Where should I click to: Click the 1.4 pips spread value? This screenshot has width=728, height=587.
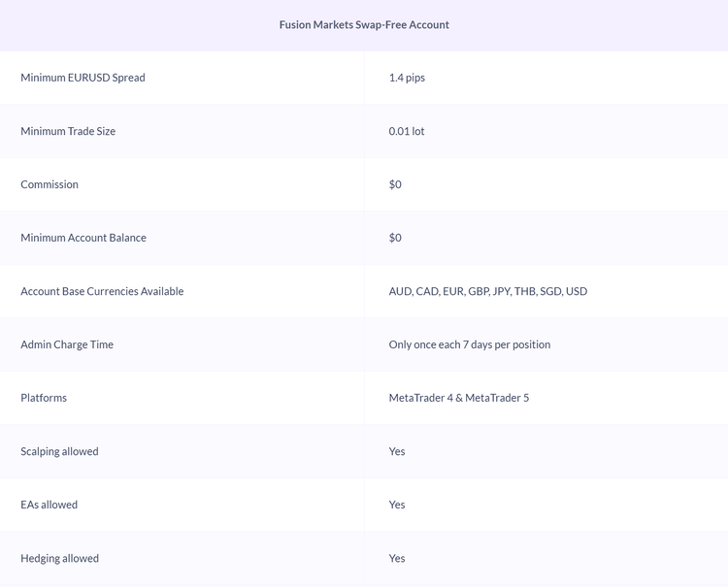point(407,78)
